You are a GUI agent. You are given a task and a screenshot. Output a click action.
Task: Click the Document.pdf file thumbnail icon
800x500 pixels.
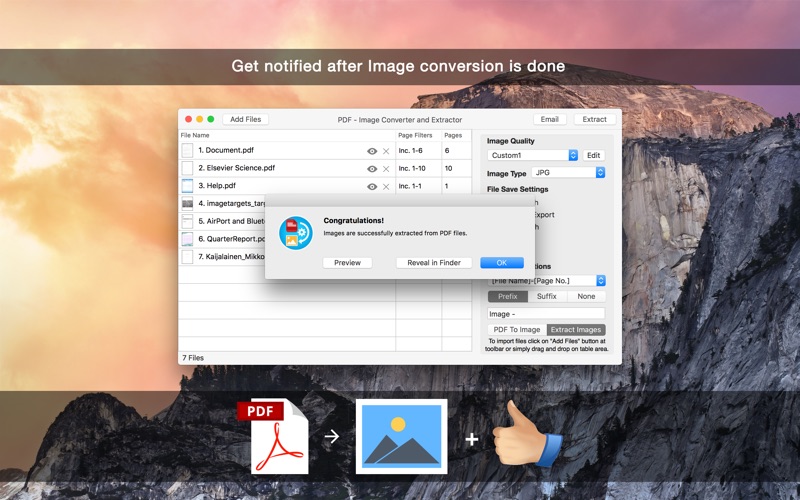tap(188, 151)
